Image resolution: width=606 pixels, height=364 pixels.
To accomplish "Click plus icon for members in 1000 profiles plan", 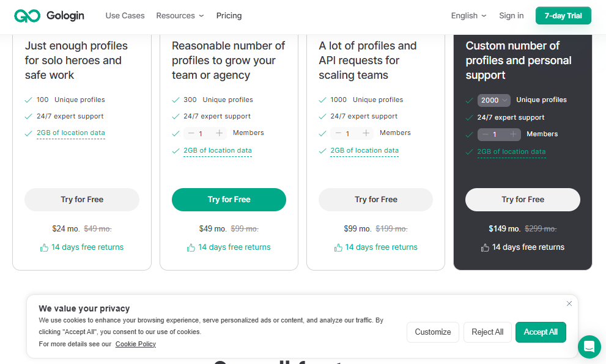I will [x=366, y=133].
